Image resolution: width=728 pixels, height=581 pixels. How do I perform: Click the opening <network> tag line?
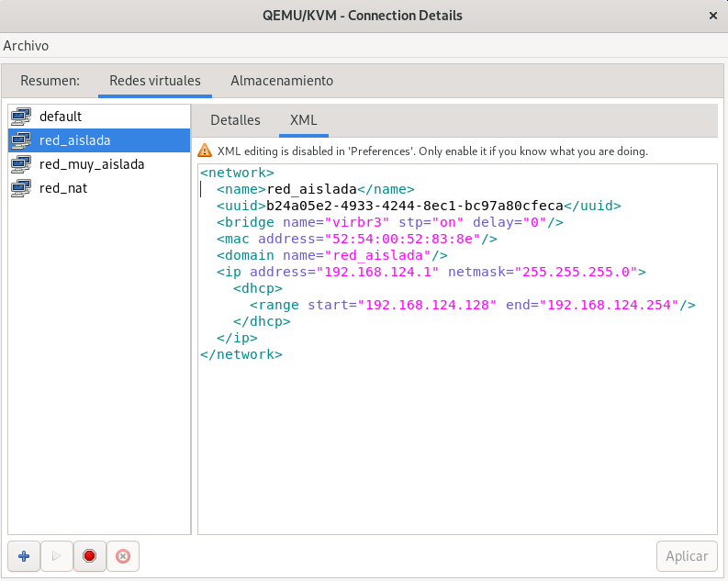coord(237,173)
